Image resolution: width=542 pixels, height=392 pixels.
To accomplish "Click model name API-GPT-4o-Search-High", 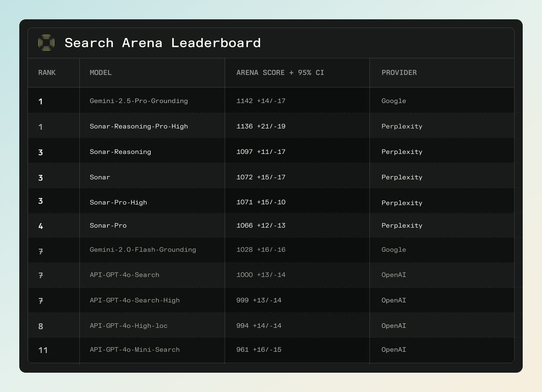I will 135,301.
